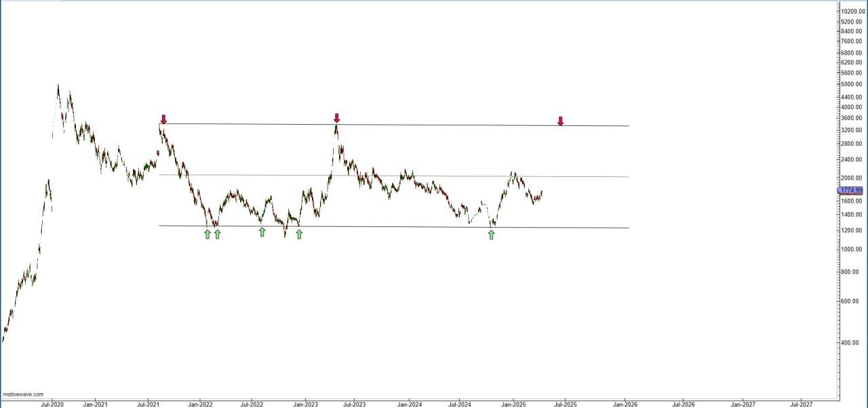Click the 1000.00 price axis label

[x=852, y=249]
